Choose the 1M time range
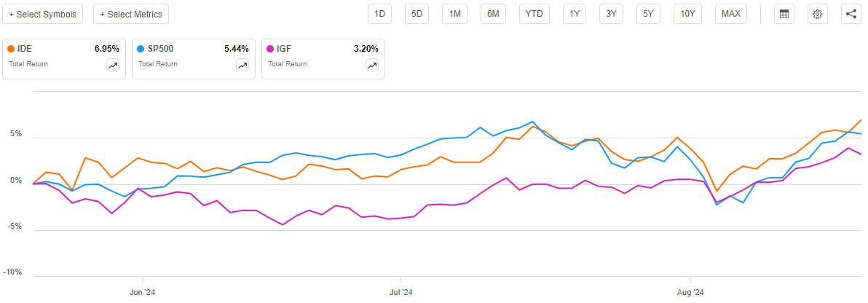 pyautogui.click(x=455, y=14)
